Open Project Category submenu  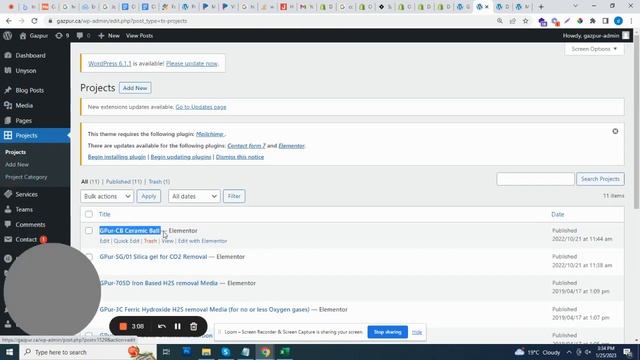(26, 177)
